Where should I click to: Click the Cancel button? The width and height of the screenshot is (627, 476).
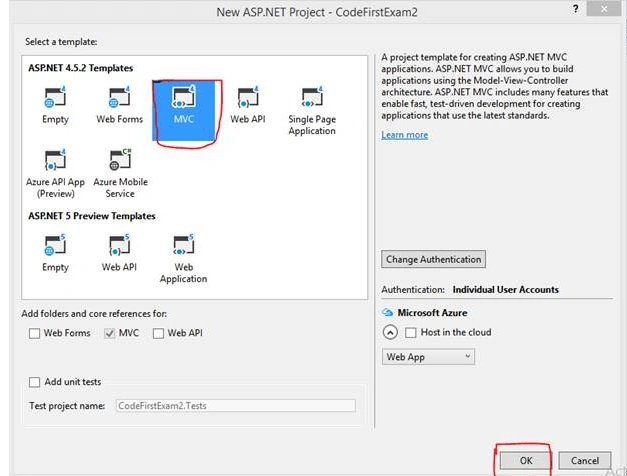(585, 460)
